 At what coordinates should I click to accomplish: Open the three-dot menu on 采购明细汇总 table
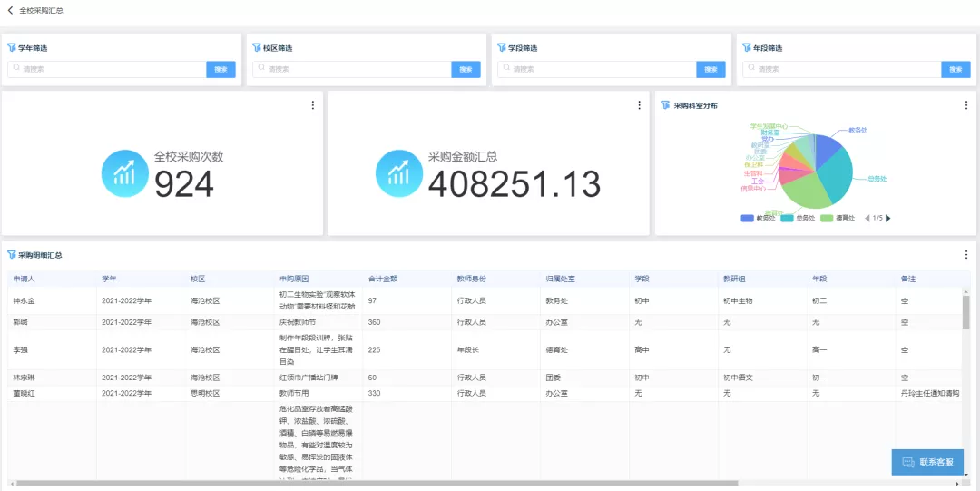pyautogui.click(x=966, y=255)
